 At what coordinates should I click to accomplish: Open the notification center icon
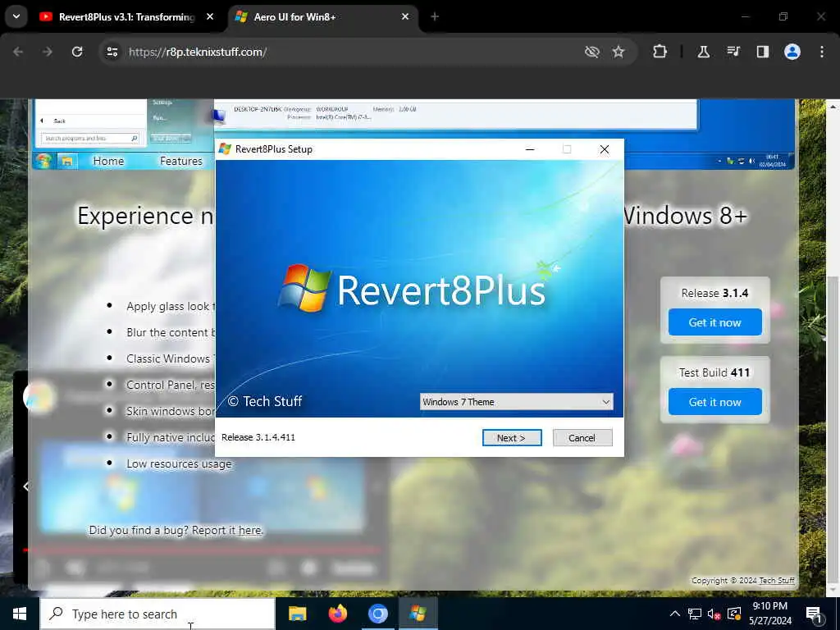[x=814, y=614]
